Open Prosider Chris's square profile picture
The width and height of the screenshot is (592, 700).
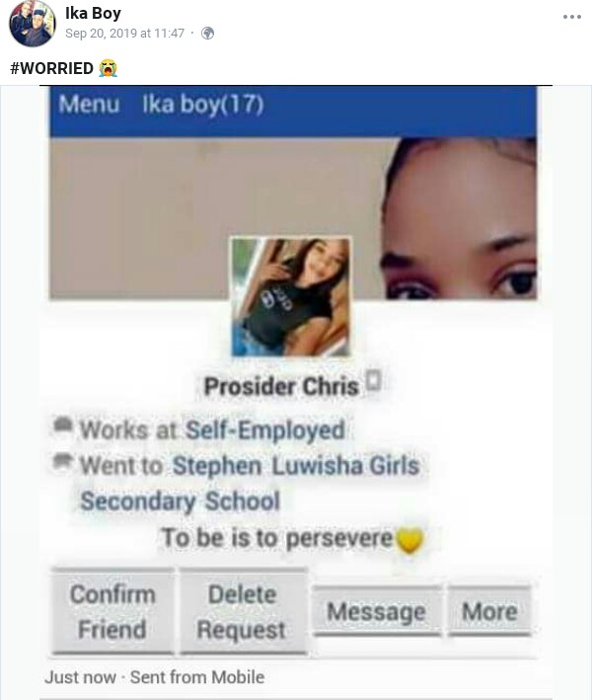290,297
